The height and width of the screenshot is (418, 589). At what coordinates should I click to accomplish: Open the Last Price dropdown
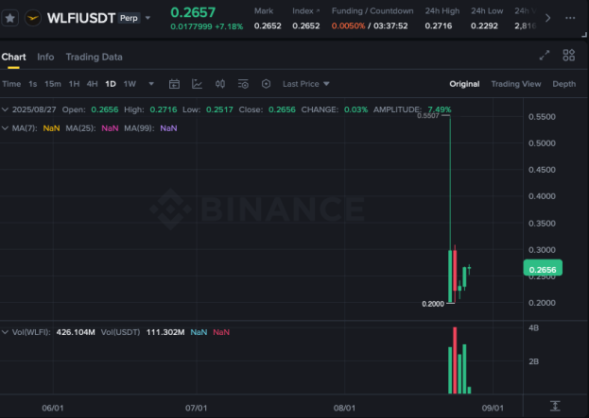[x=306, y=84]
